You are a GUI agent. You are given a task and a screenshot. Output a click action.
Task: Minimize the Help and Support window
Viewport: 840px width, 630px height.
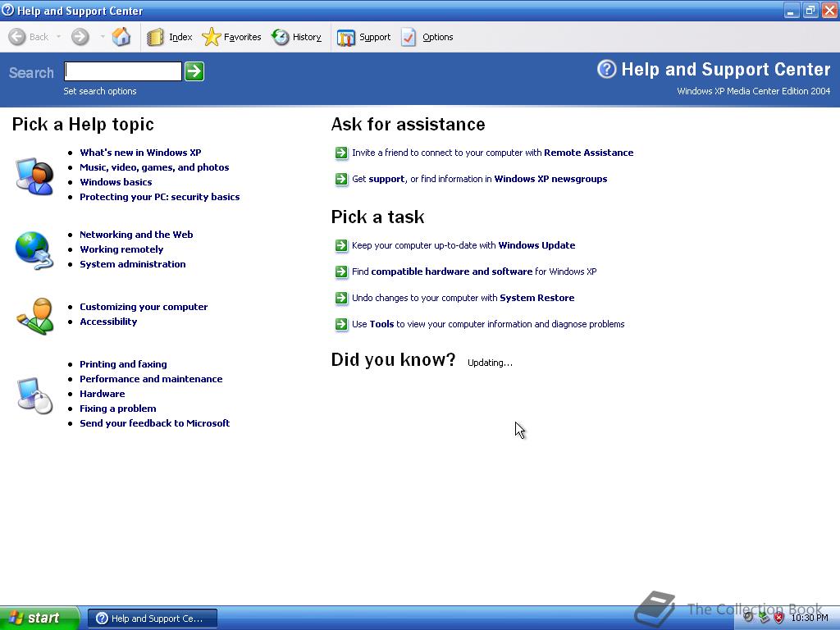pos(792,10)
